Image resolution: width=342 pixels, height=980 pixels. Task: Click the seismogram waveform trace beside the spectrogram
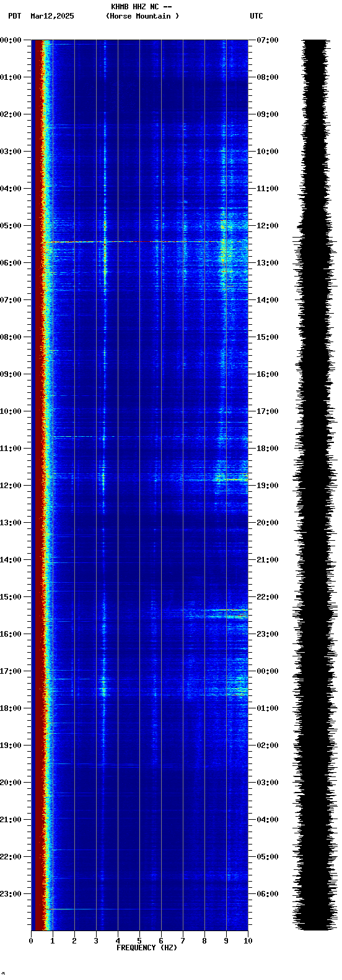click(x=315, y=485)
